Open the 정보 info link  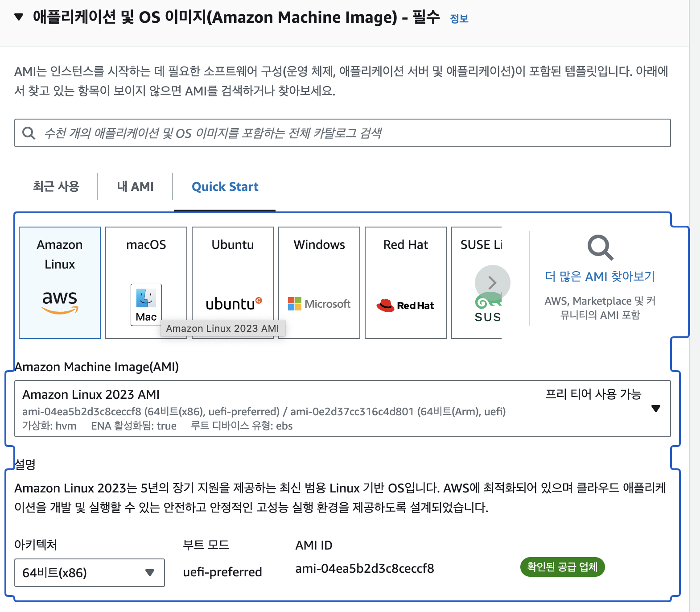[459, 19]
